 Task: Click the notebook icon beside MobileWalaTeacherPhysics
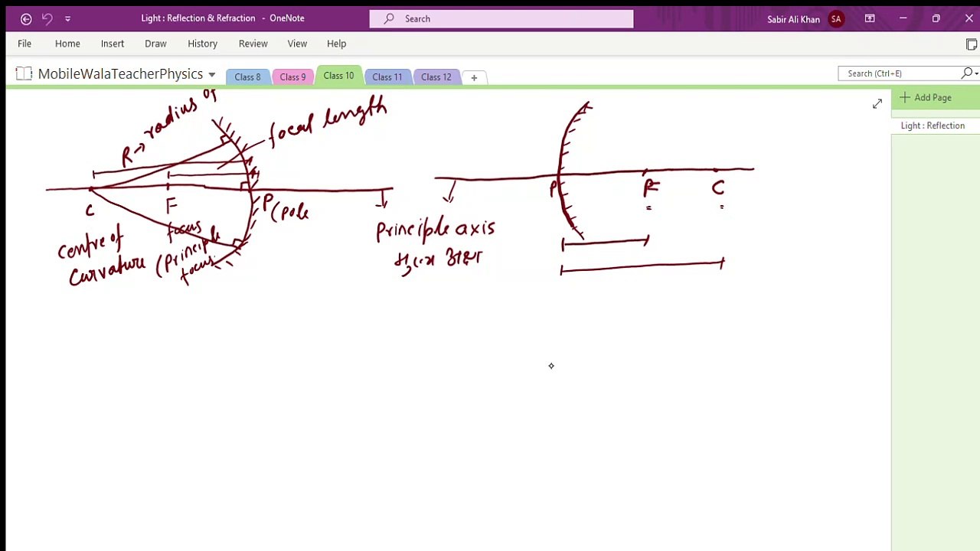(24, 73)
